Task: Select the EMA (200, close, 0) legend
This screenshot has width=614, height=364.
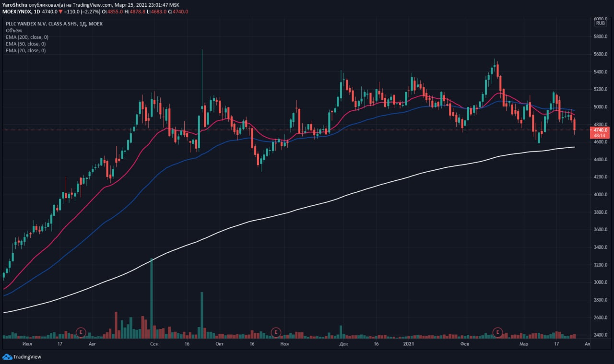Action: (x=28, y=37)
